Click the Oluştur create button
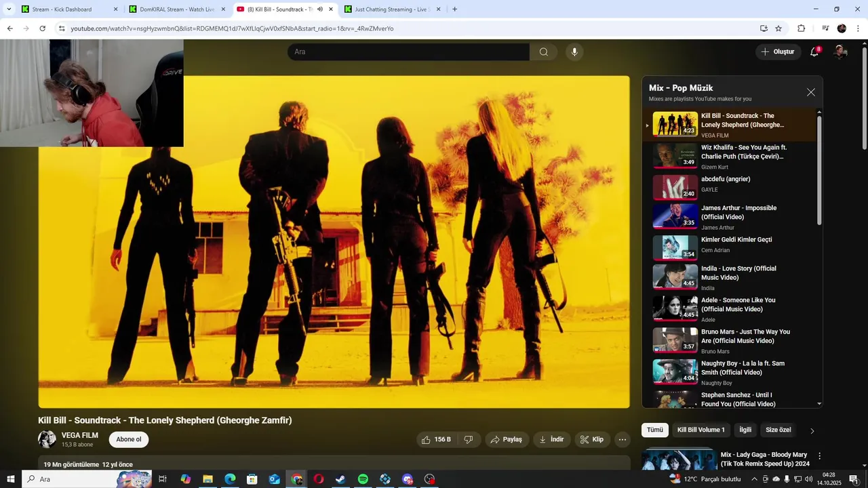The width and height of the screenshot is (868, 488). coord(778,52)
